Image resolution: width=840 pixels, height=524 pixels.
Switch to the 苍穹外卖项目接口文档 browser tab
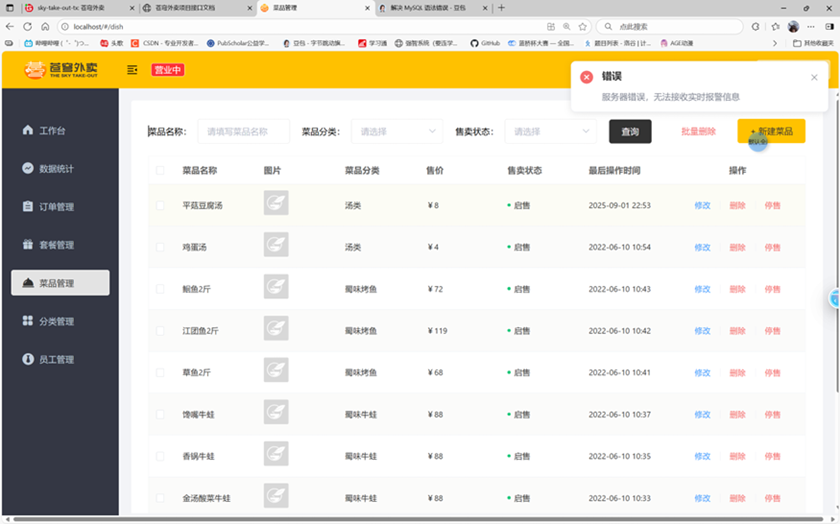coord(197,8)
